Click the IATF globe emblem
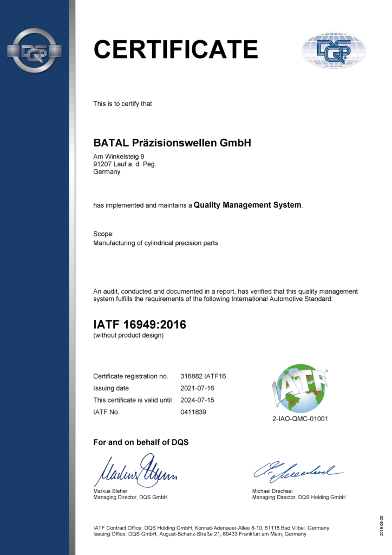This screenshot has width=392, height=555. (x=300, y=388)
